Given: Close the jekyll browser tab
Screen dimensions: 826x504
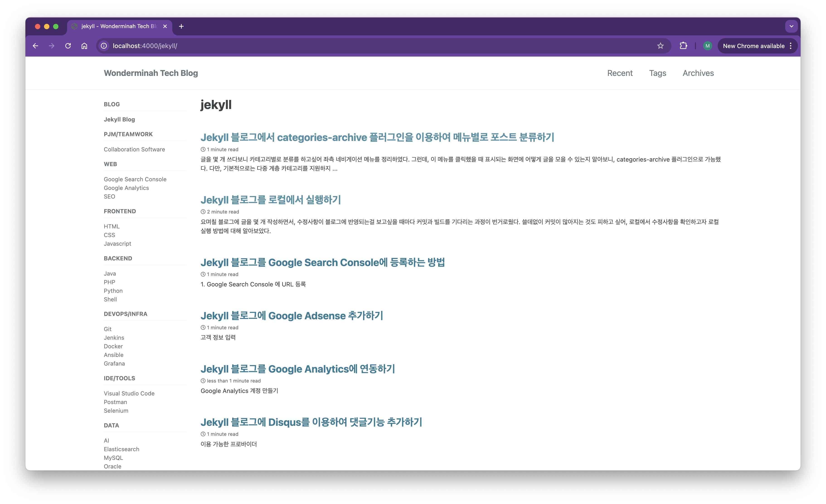Looking at the screenshot, I should [x=165, y=26].
